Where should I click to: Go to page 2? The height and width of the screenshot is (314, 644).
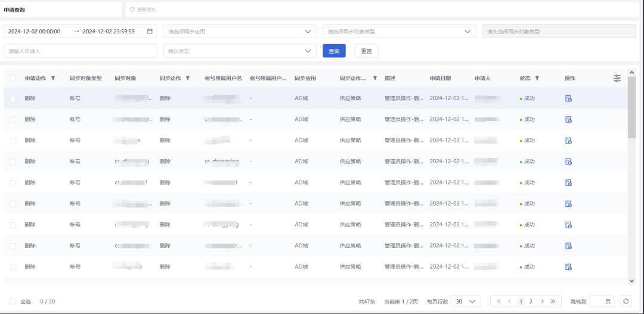coord(531,301)
